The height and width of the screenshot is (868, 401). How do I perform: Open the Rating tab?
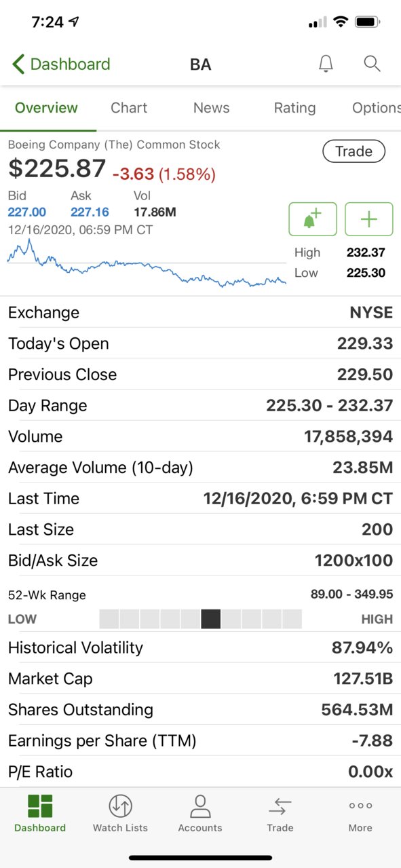pyautogui.click(x=294, y=108)
